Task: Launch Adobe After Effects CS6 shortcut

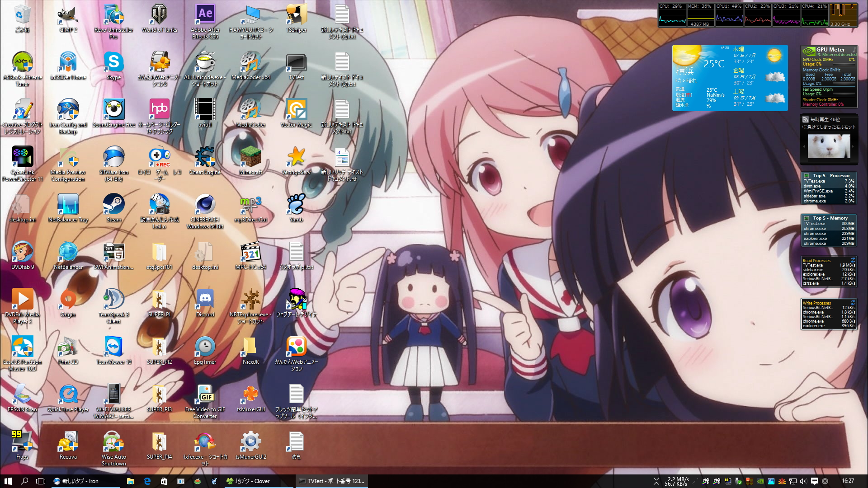Action: pyautogui.click(x=205, y=14)
